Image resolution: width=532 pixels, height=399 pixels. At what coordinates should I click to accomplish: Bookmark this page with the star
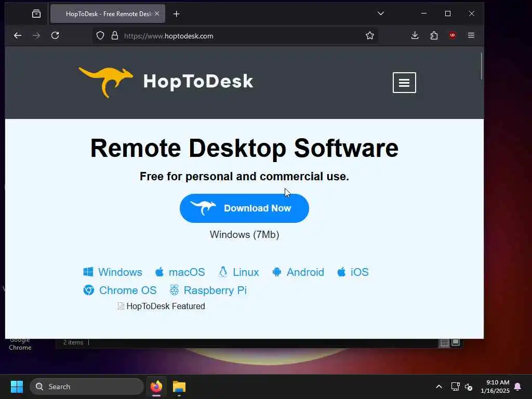(x=370, y=36)
